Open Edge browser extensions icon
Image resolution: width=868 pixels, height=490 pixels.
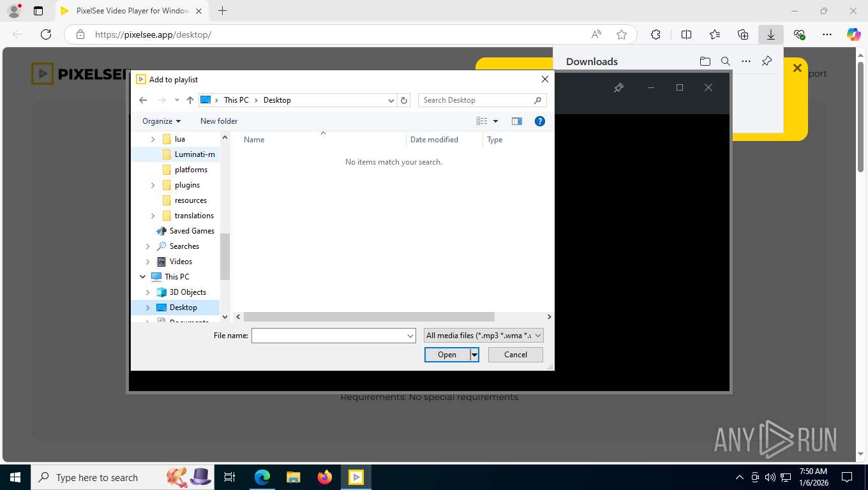[655, 34]
